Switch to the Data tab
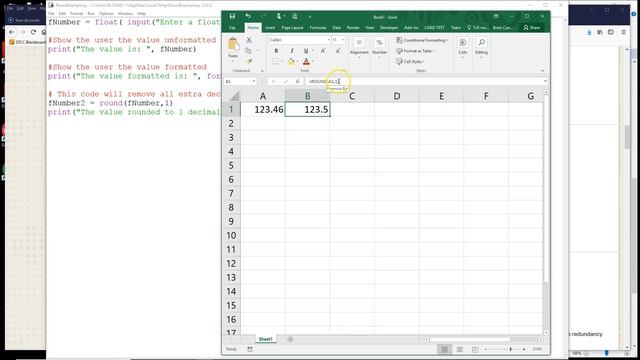 coord(336,27)
